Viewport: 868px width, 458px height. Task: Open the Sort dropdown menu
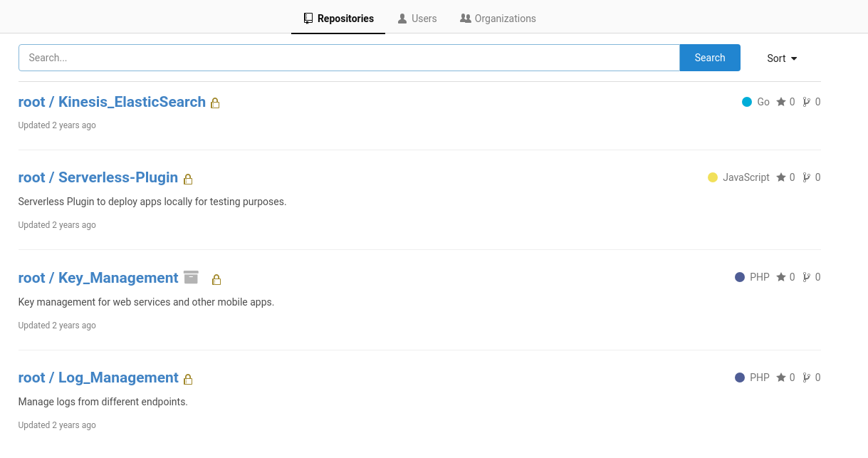click(x=782, y=58)
